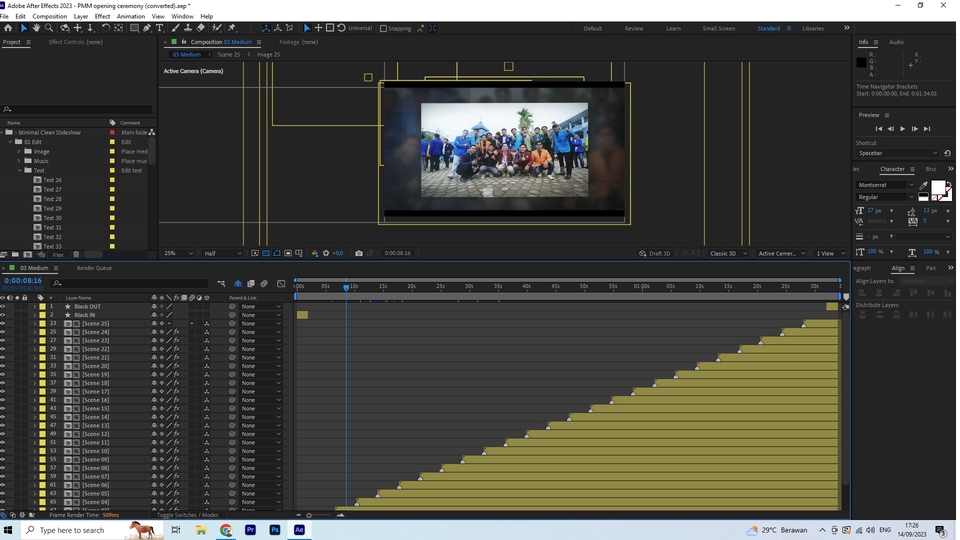960x540 pixels.
Task: Enable the Snapping checkbox
Action: click(383, 29)
